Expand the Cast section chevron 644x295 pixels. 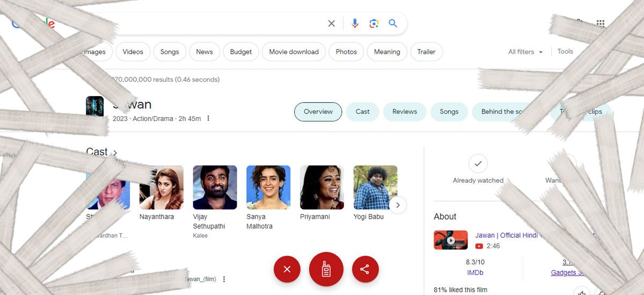(x=115, y=153)
